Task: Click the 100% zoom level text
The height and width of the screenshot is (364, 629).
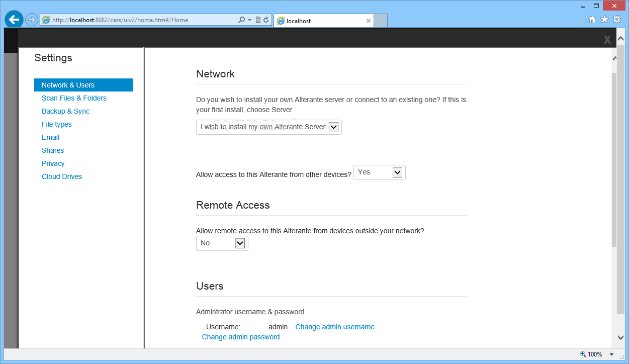Action: click(595, 354)
